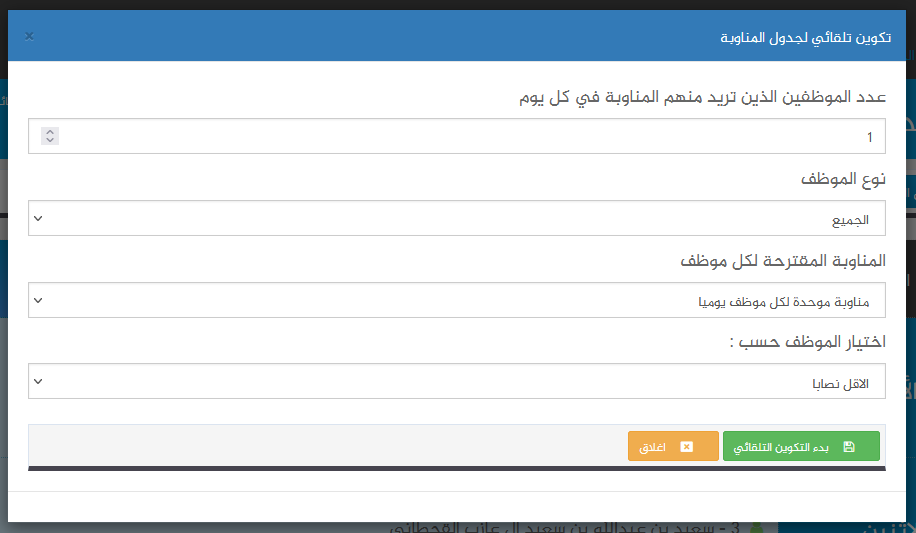
Task: Click the stepper up arrow for employee count
Action: pyautogui.click(x=50, y=132)
